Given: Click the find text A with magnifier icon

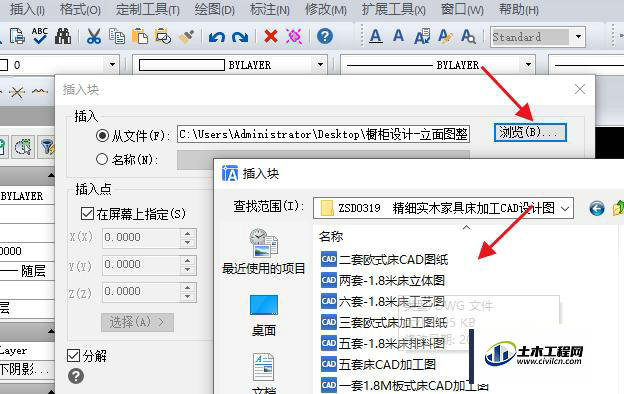Looking at the screenshot, I should point(468,36).
